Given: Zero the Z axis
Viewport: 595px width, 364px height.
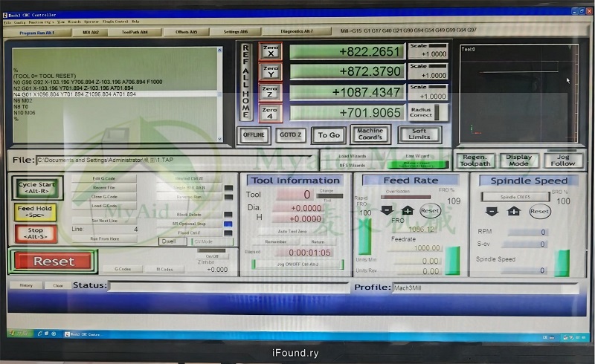Looking at the screenshot, I should [x=270, y=92].
